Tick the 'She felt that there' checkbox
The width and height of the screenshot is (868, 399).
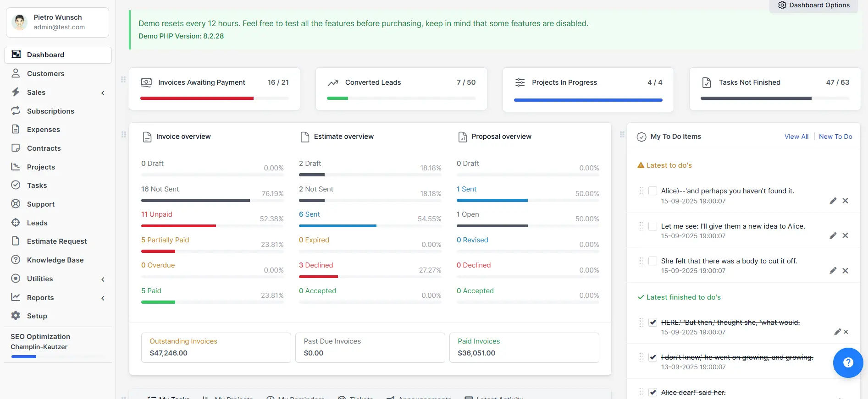tap(652, 261)
